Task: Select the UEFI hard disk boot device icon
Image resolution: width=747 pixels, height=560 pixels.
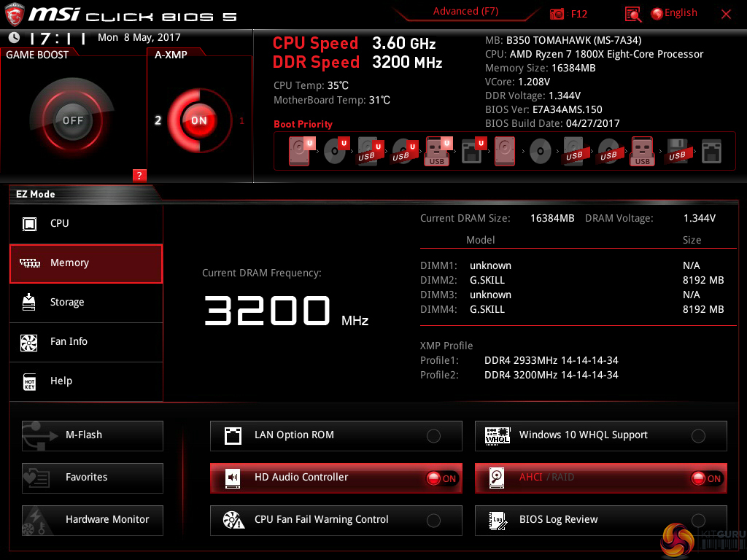Action: (x=301, y=151)
